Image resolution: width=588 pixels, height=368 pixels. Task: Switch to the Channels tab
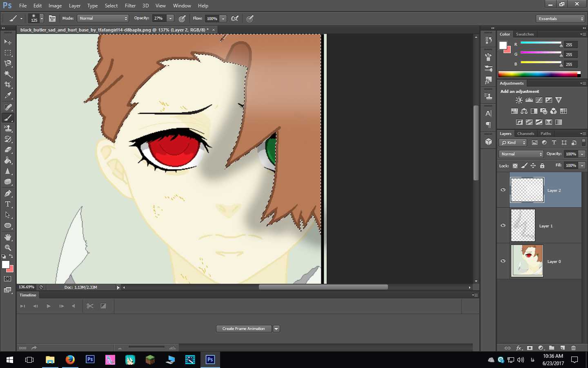click(526, 134)
